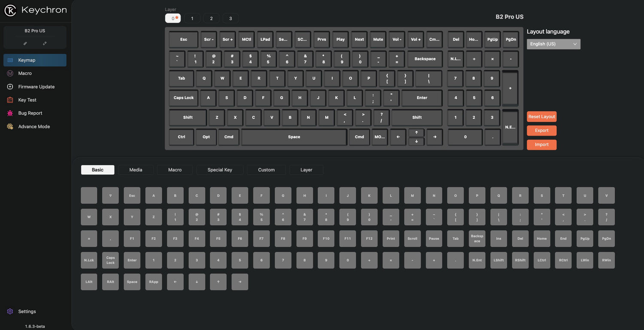The image size is (644, 330).
Task: Open Settings at the bottom sidebar
Action: pos(27,311)
